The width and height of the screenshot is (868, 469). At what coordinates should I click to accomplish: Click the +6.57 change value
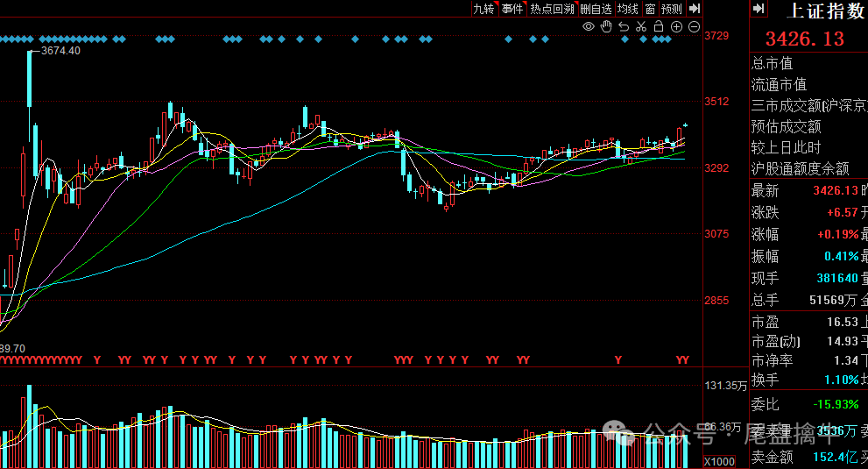(x=843, y=212)
